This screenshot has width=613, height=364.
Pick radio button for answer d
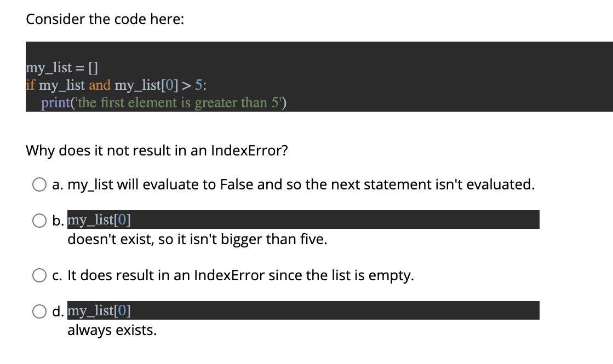[x=39, y=311]
